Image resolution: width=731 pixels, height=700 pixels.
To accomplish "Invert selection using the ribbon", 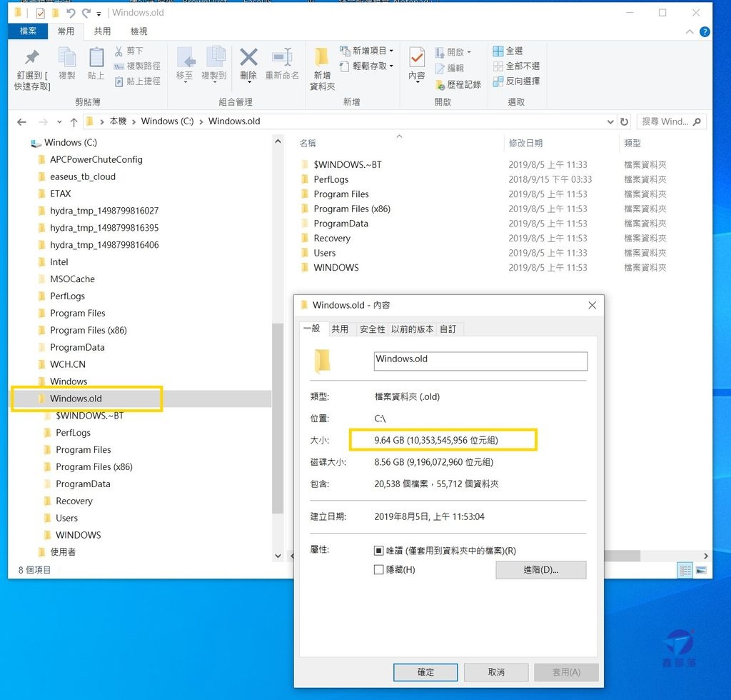I will 517,81.
